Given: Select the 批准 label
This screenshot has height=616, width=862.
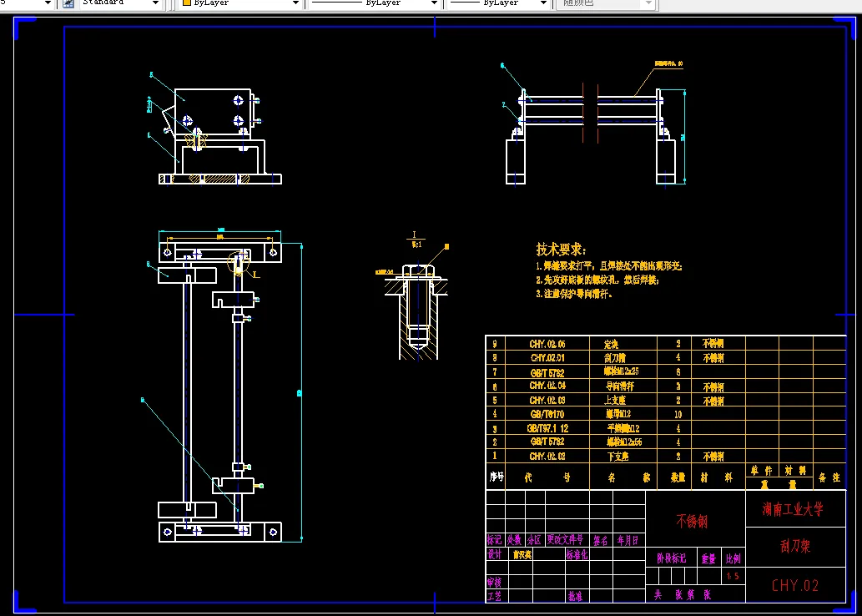Looking at the screenshot, I should 575,596.
